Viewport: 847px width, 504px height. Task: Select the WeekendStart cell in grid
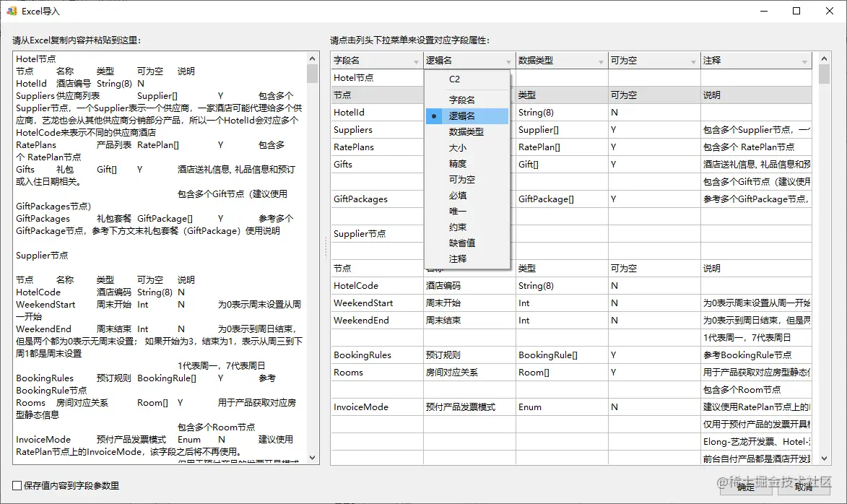coord(377,303)
